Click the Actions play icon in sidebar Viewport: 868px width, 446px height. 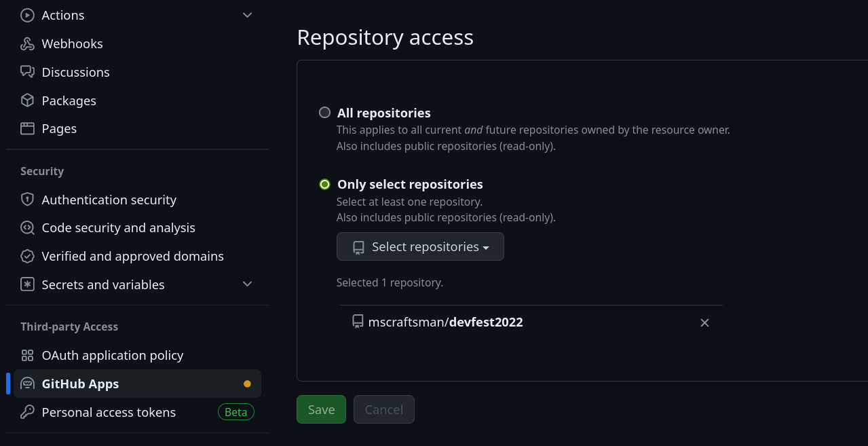point(27,15)
